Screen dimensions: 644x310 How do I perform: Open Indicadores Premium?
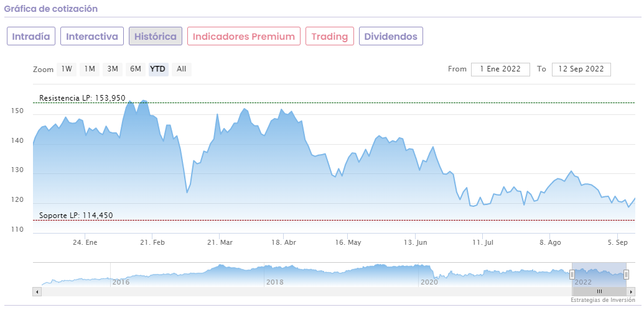pyautogui.click(x=244, y=36)
